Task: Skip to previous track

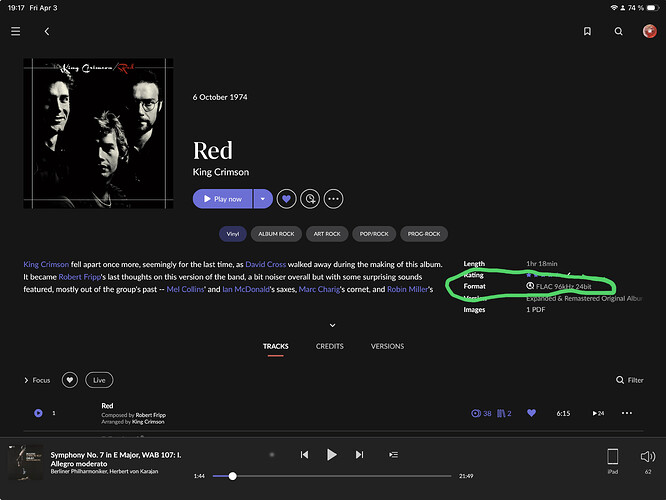Action: tap(304, 455)
